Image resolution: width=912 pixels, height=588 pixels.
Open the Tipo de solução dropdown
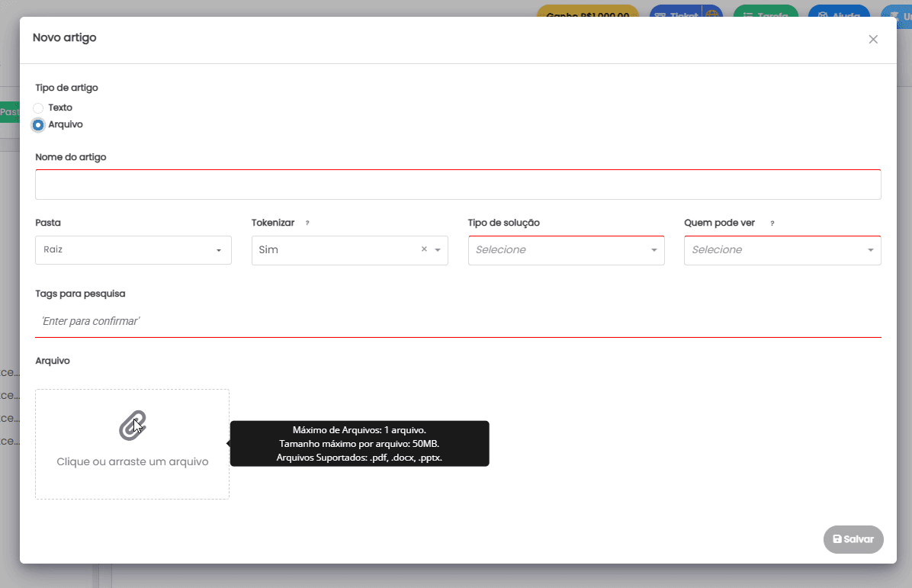[566, 250]
